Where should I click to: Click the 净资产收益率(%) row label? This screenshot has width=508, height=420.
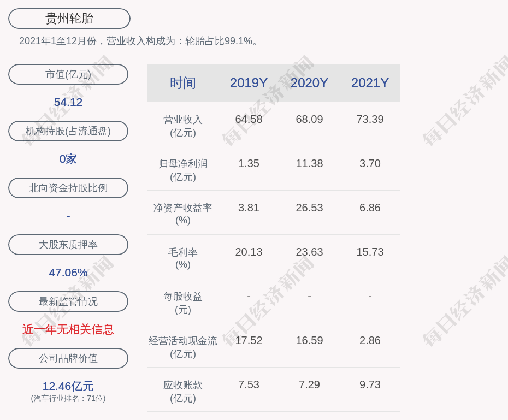(183, 214)
